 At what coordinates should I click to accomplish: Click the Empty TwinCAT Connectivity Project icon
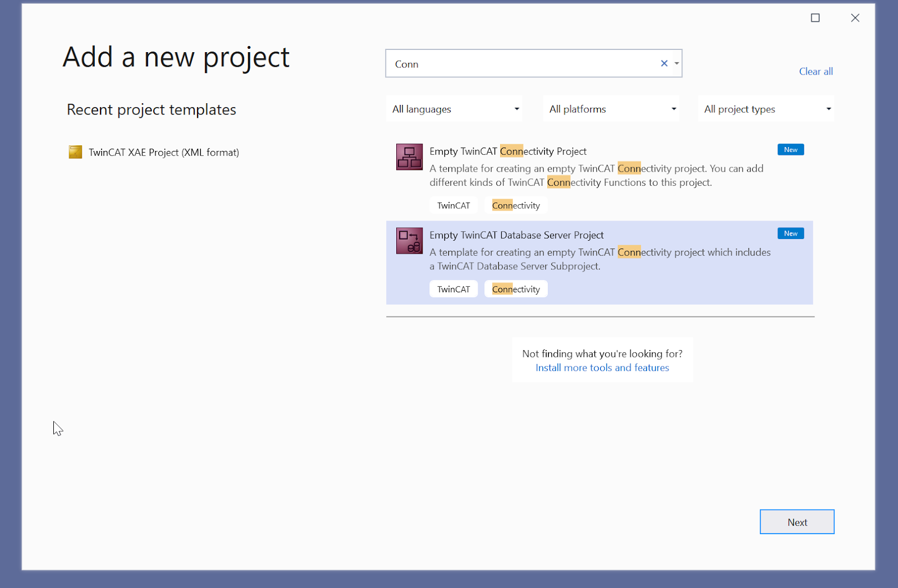[x=409, y=157]
